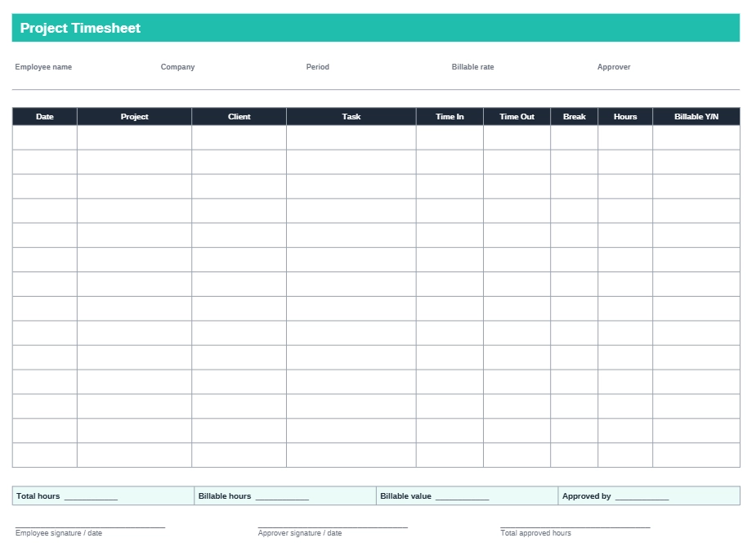Click the Employee signature / date line
756x547 pixels.
tap(90, 527)
